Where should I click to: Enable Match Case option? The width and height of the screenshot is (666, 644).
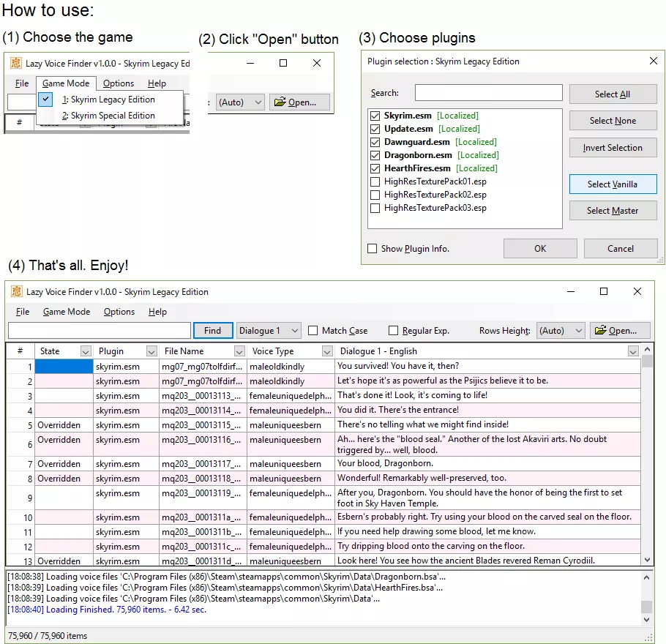click(313, 331)
